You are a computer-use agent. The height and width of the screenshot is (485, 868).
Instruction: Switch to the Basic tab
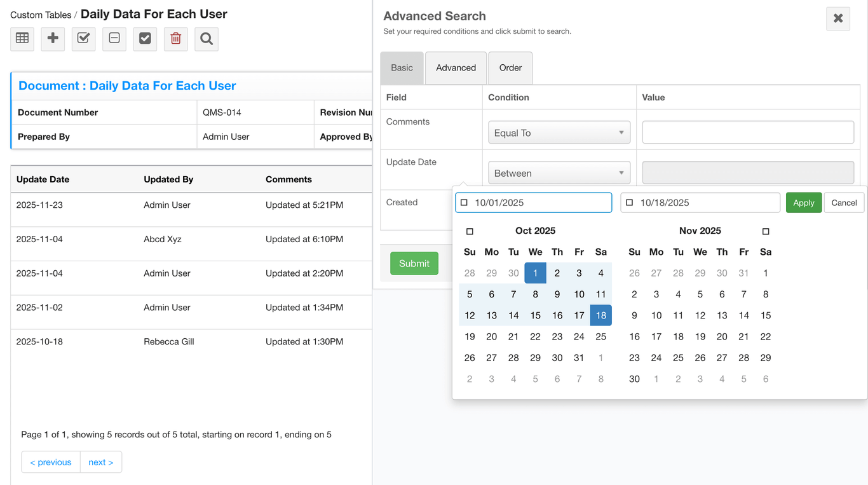click(x=402, y=68)
